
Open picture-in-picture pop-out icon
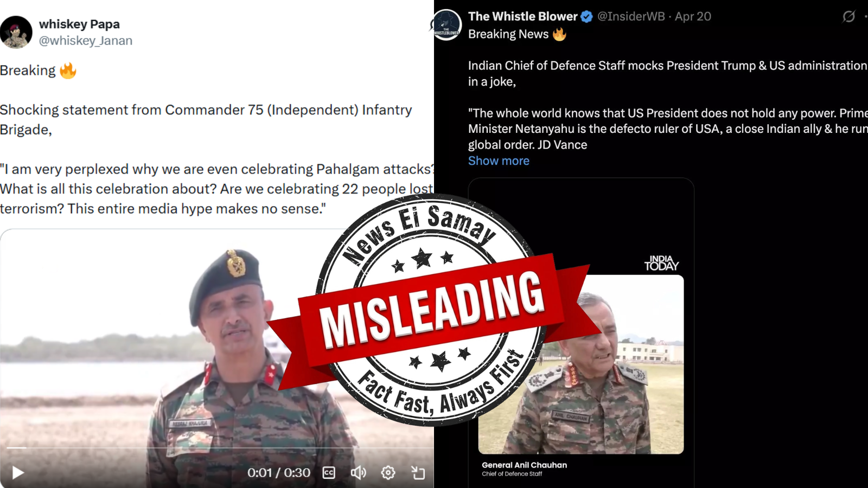418,473
